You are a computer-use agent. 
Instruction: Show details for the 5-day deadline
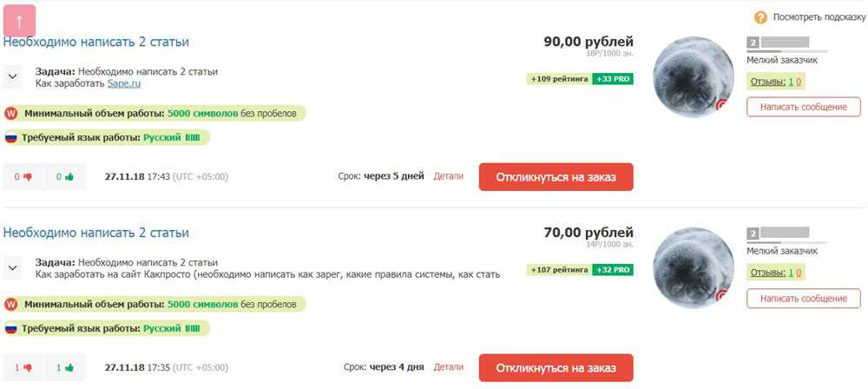448,176
